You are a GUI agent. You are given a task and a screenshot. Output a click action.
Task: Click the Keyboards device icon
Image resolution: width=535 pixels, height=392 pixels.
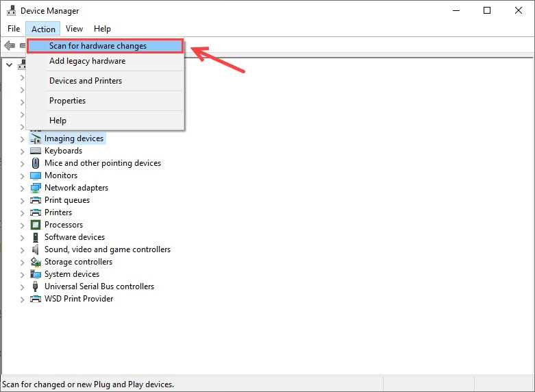[x=36, y=151]
